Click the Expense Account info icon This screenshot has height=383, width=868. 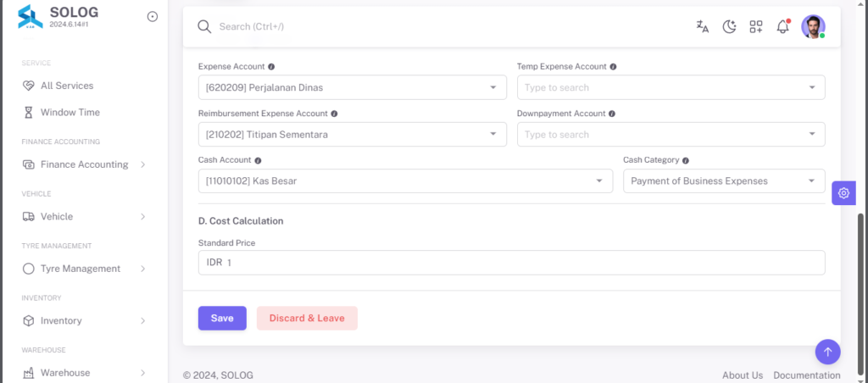(271, 66)
